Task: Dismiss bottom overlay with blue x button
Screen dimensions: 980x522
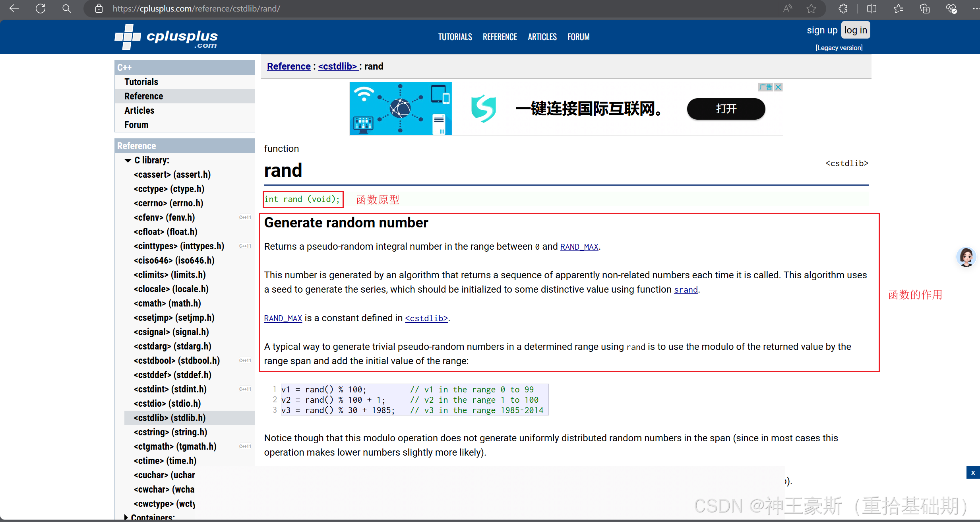Action: (973, 473)
